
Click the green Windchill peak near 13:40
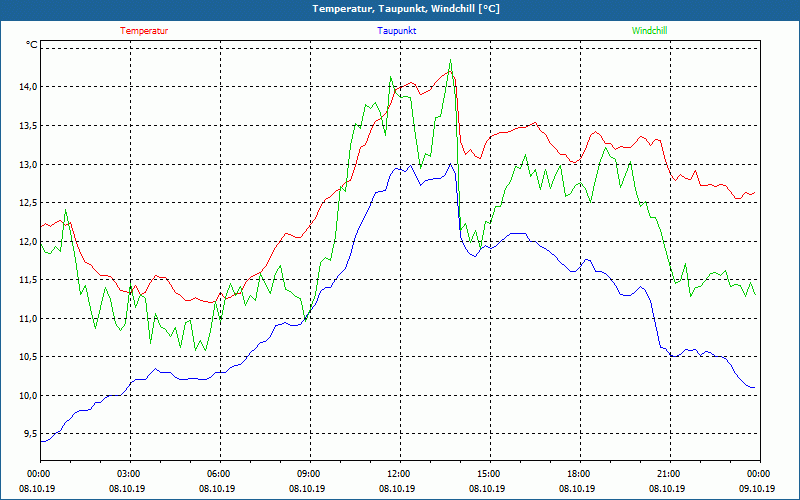tap(450, 60)
